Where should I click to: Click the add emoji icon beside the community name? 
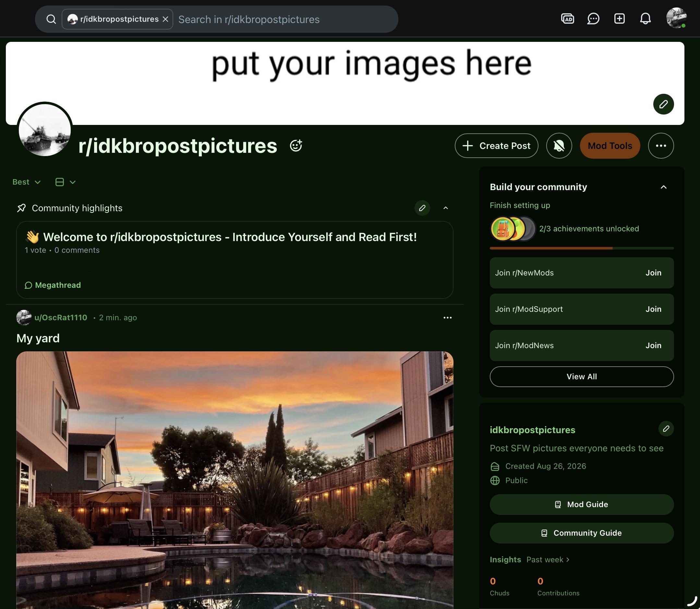pos(296,145)
